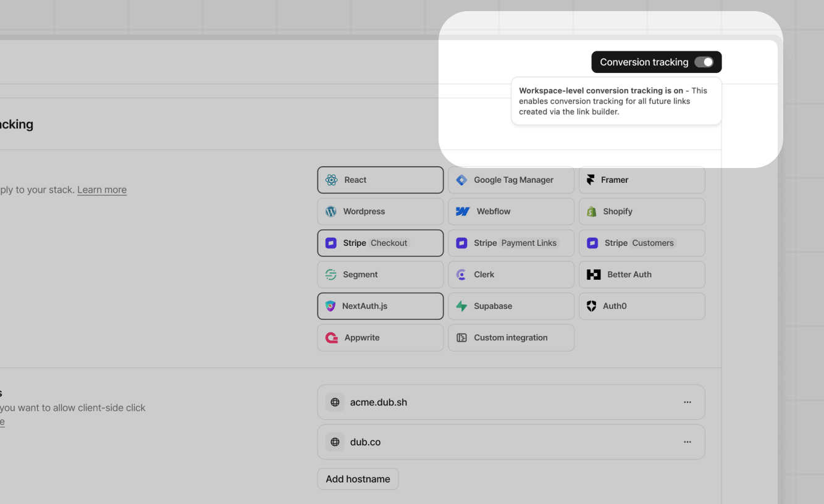This screenshot has width=824, height=504.
Task: Select the Clerk integration card
Action: point(511,274)
